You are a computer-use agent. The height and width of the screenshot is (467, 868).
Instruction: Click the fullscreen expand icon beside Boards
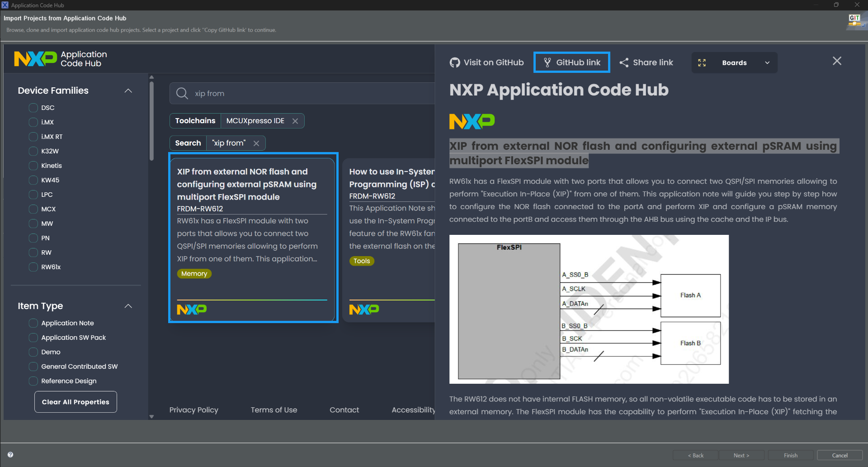[x=702, y=63]
